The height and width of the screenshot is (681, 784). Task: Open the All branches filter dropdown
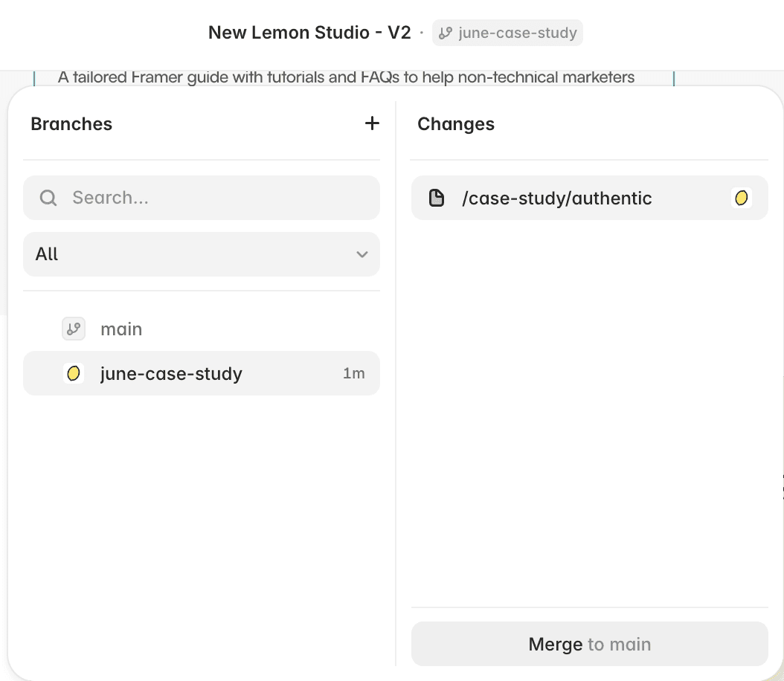[202, 254]
